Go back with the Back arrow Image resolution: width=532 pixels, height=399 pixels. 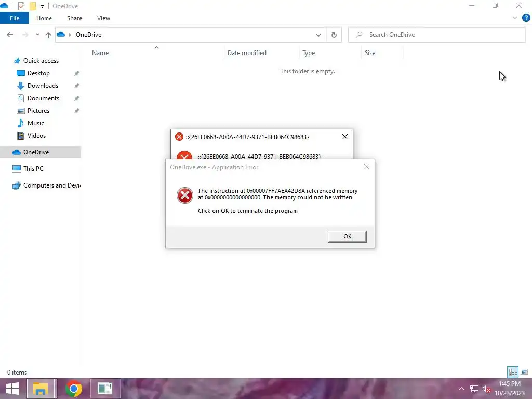pyautogui.click(x=10, y=35)
